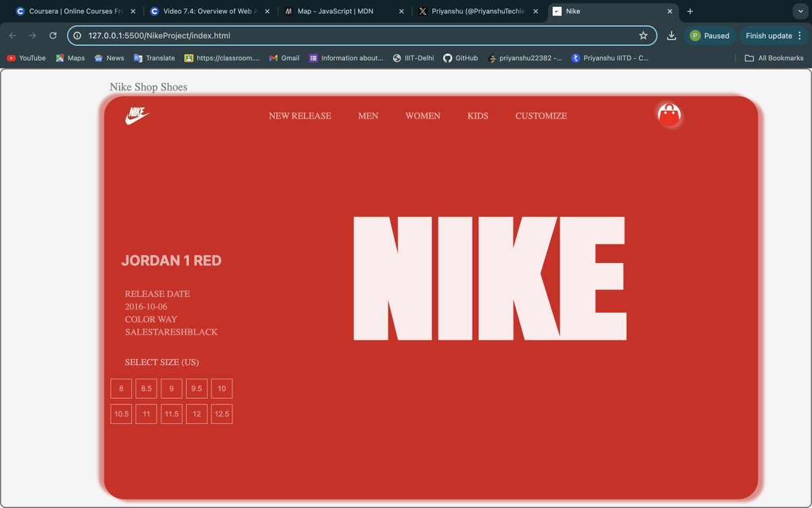Select shoe size 11
812x508 pixels.
click(146, 414)
